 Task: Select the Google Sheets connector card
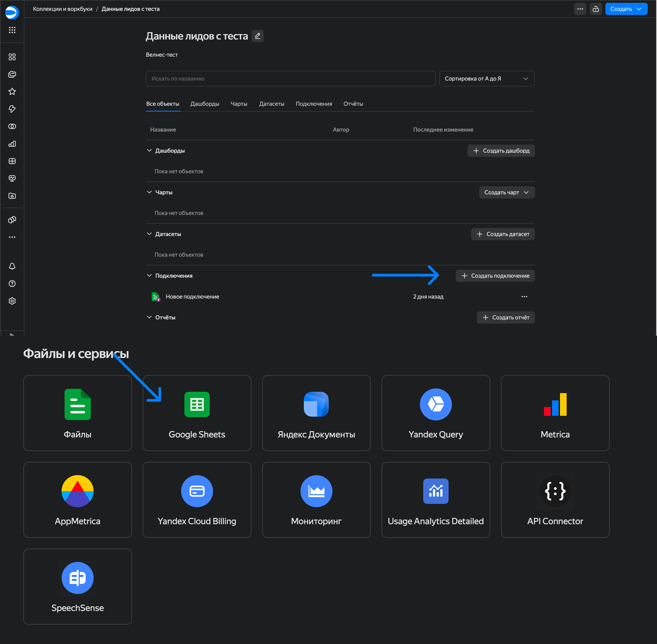[197, 413]
